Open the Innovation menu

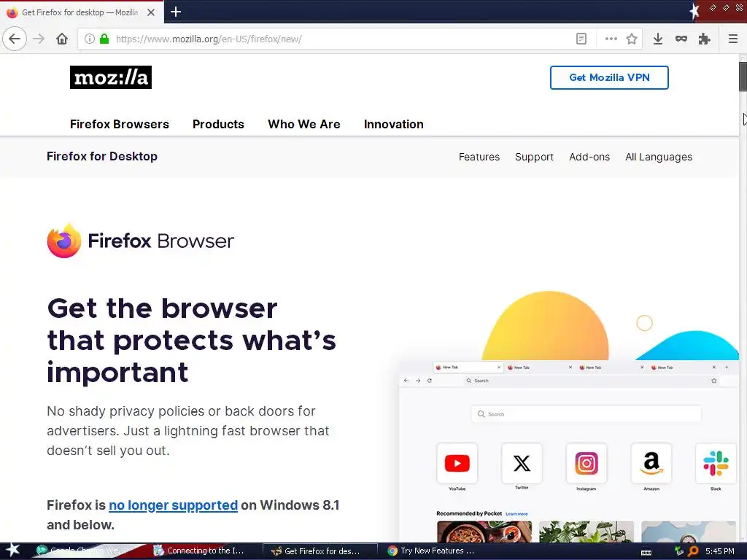point(393,124)
